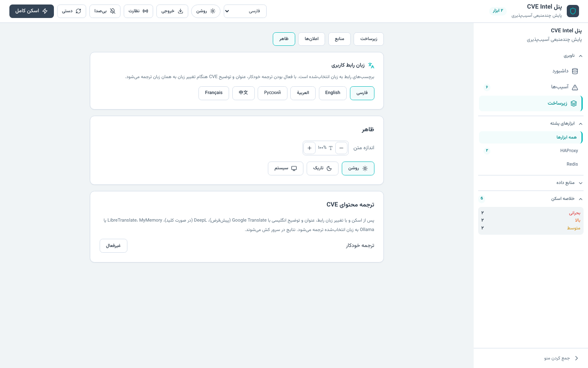588x368 pixels.
Task: Click the refresh icon in دستی button
Action: (78, 11)
